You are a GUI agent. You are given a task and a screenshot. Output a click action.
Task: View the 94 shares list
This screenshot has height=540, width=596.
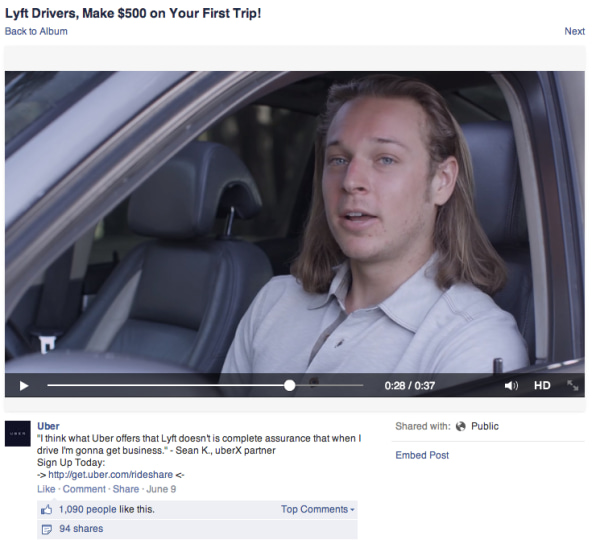[81, 529]
